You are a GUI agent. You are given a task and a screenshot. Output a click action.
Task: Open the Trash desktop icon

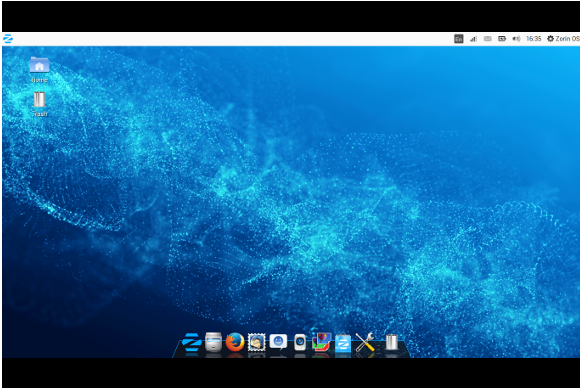(39, 104)
